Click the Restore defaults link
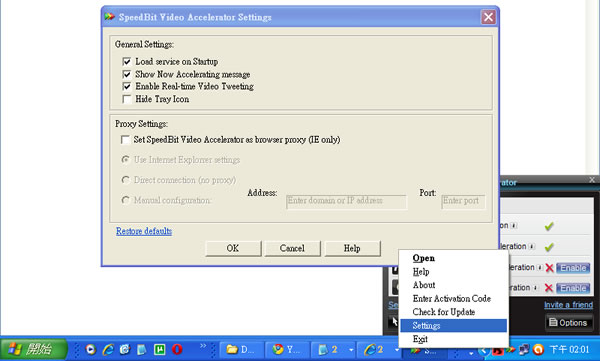 coord(144,231)
